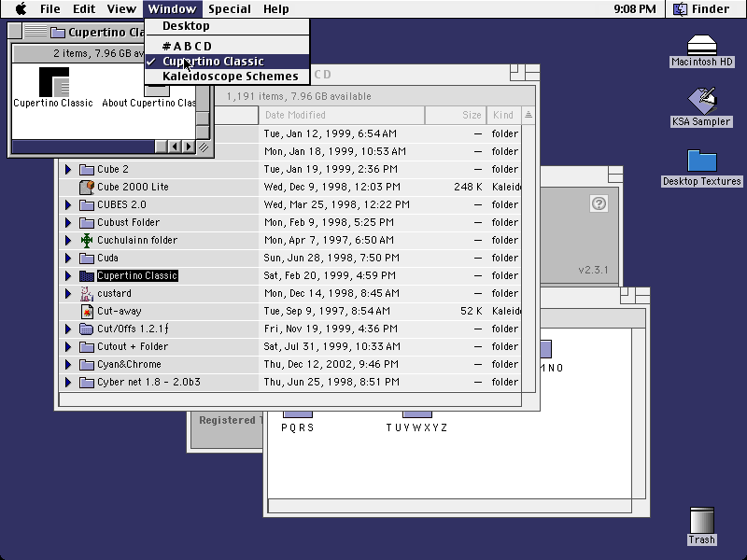The height and width of the screenshot is (560, 747).
Task: Expand the Cuda folder
Action: click(68, 258)
